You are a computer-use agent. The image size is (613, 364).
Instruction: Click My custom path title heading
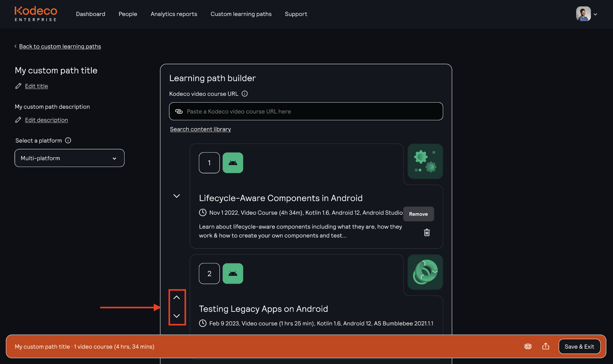(56, 70)
